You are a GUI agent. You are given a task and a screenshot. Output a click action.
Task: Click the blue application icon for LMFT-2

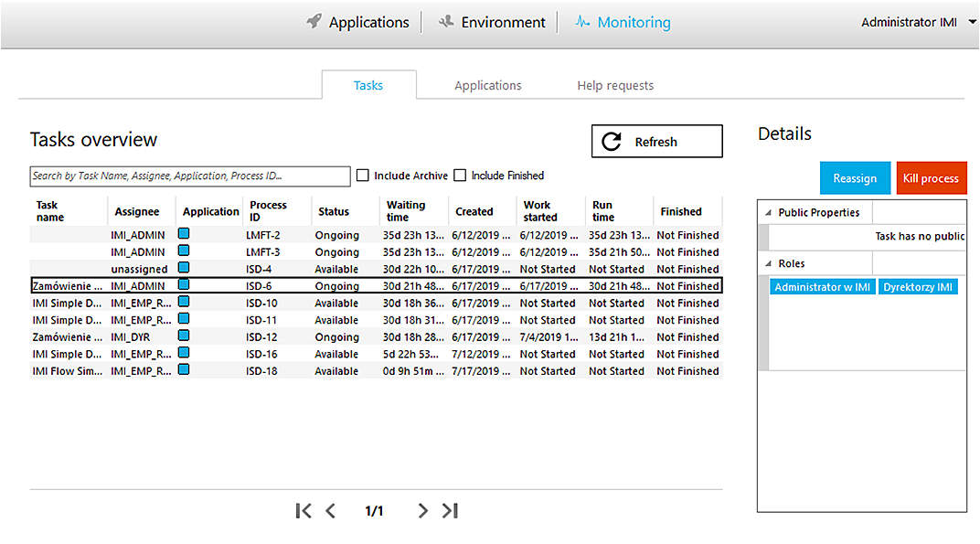tap(184, 235)
